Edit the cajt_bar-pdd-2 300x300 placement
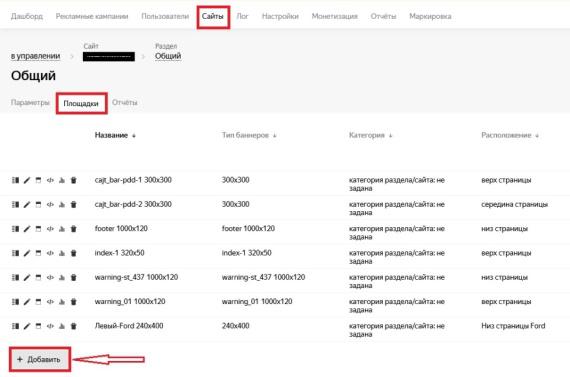The width and height of the screenshot is (570, 377). click(x=27, y=205)
